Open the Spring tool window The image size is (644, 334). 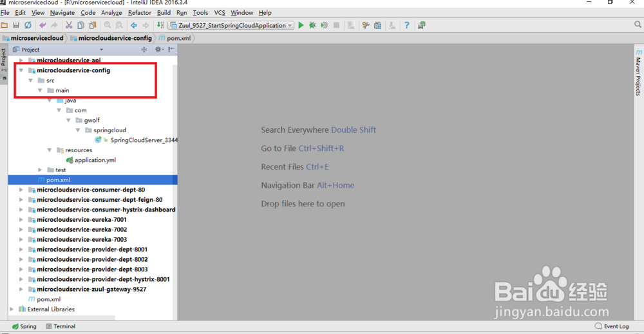(24, 326)
